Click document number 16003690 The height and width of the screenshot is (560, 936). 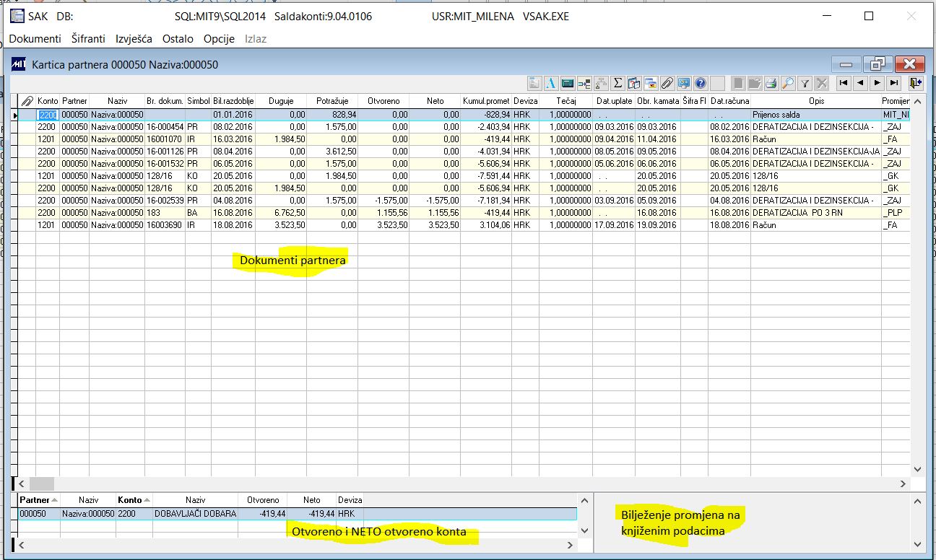click(165, 225)
